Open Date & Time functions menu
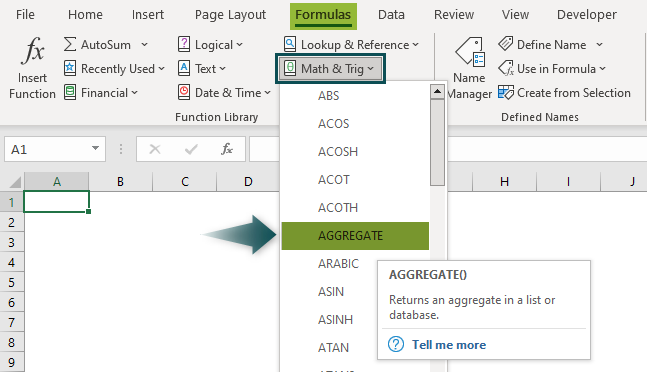Screen dimensions: 647x372 (224, 92)
